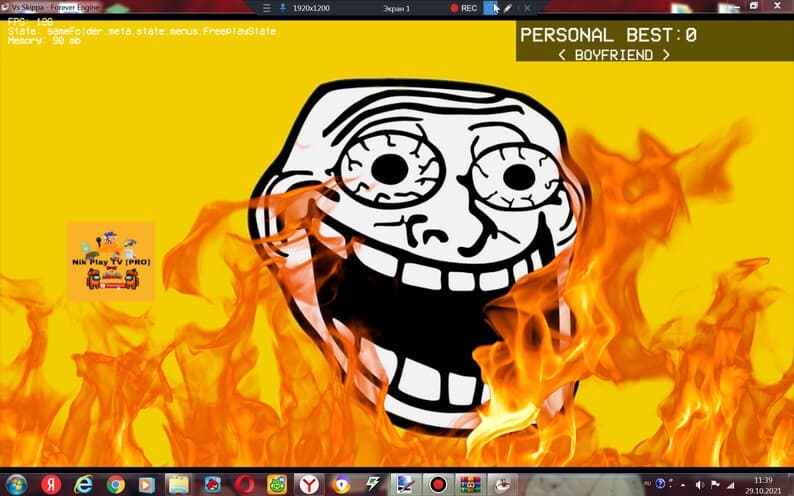Start recording with the REC button

pos(464,8)
